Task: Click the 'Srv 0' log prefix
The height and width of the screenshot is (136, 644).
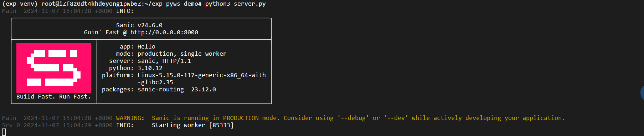Action: tap(11, 125)
